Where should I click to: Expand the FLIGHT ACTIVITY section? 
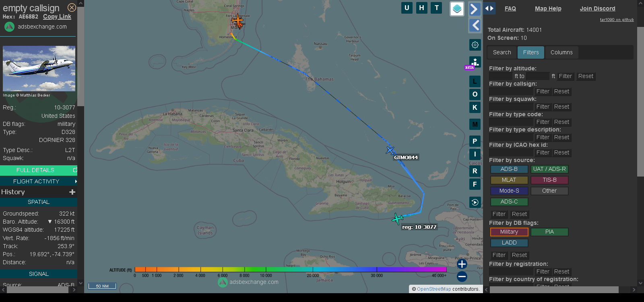click(39, 181)
